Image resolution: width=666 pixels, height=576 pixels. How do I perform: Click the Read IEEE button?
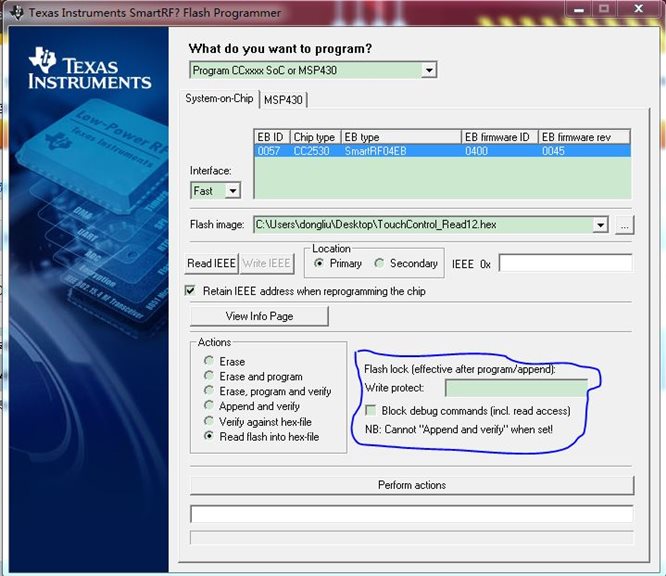(x=212, y=263)
